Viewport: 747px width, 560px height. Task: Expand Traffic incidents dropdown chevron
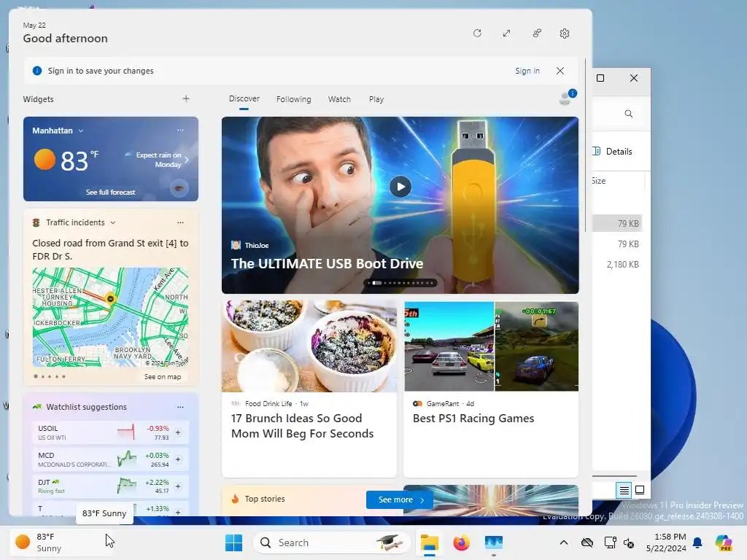click(113, 222)
